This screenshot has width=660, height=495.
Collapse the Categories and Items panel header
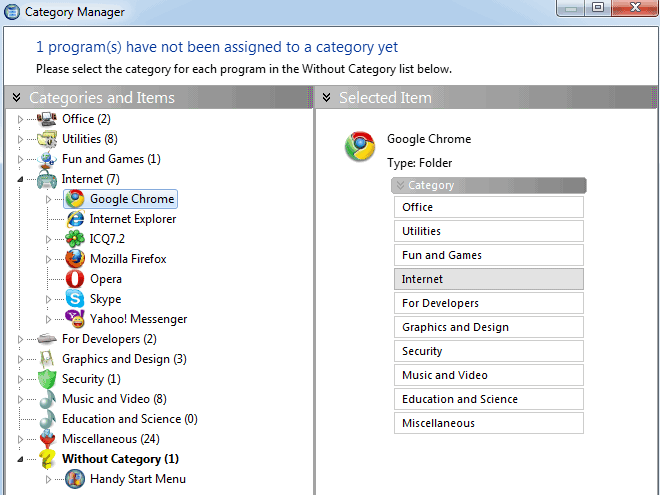click(x=17, y=97)
